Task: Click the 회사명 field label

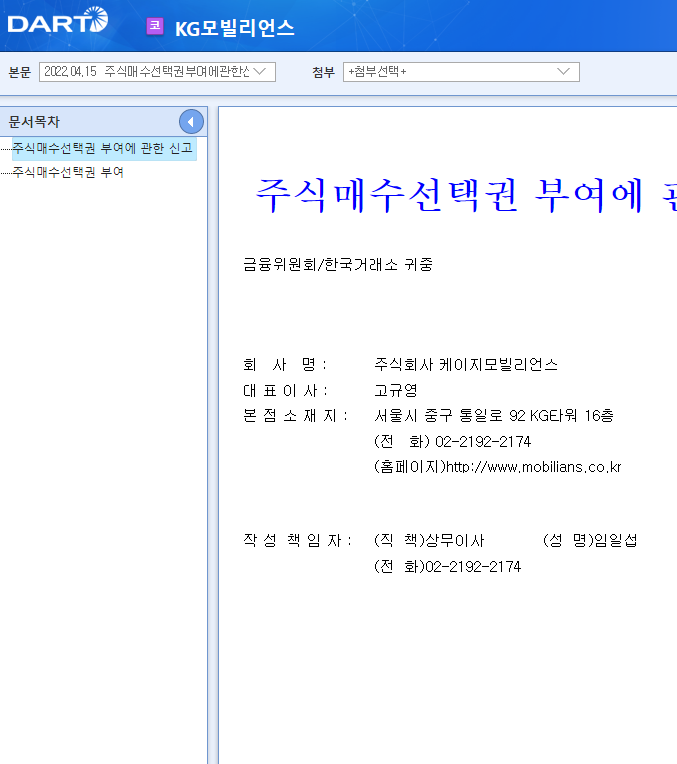Action: (x=285, y=364)
